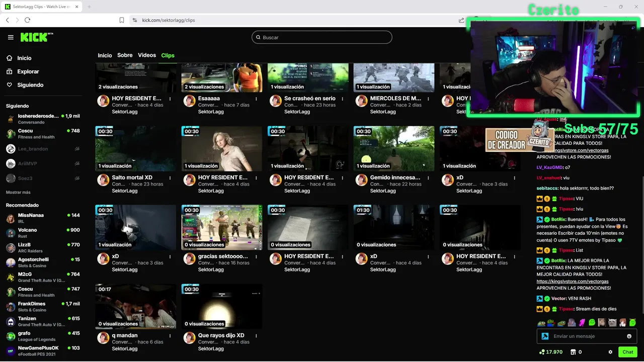Play gracias sektoooo clip thumbnail
Screen dimensions: 644x362
222,227
